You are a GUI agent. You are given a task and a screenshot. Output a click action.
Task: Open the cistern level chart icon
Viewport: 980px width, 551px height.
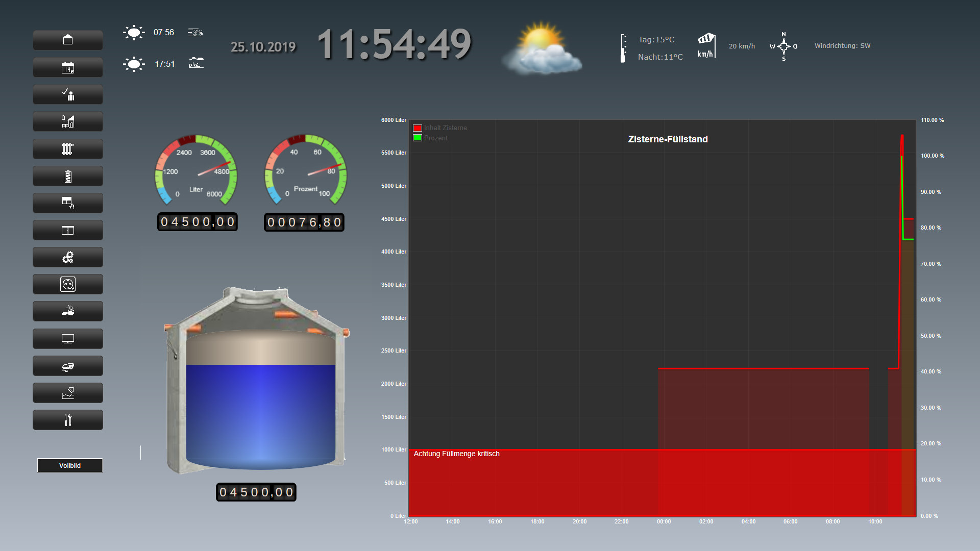[x=68, y=393]
